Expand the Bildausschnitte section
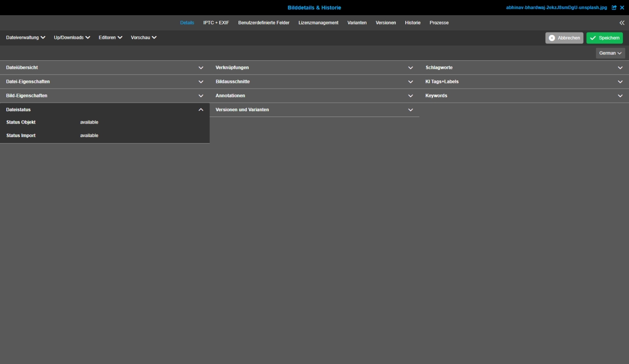 pyautogui.click(x=410, y=82)
